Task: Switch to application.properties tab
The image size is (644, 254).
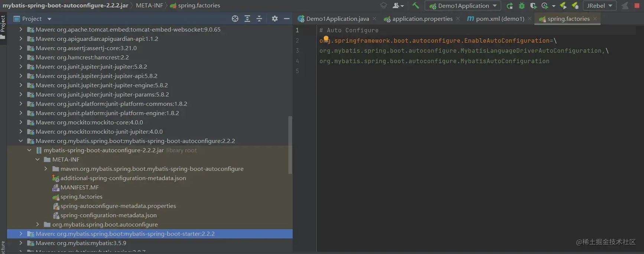Action: 422,19
